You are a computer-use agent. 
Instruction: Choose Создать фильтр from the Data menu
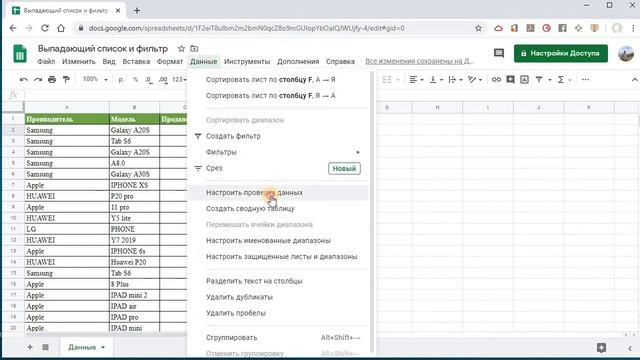(278, 136)
